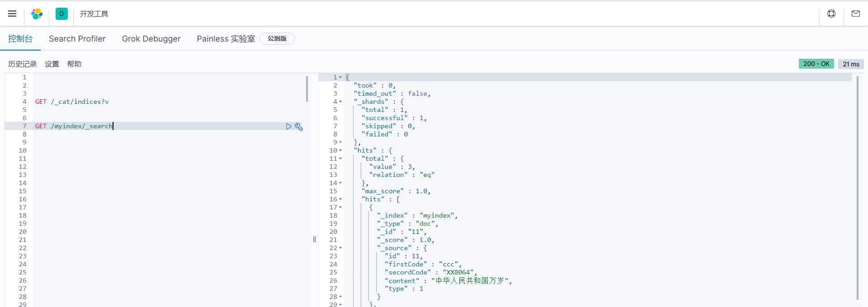This screenshot has height=307, width=868.
Task: Click the "type" : 1 line
Action: click(x=404, y=288)
